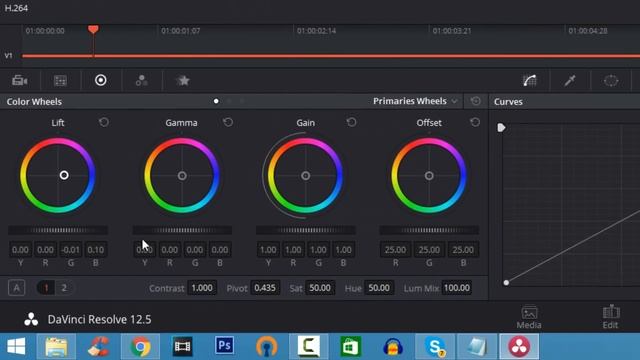Open Camtasia from the taskbar

309,347
